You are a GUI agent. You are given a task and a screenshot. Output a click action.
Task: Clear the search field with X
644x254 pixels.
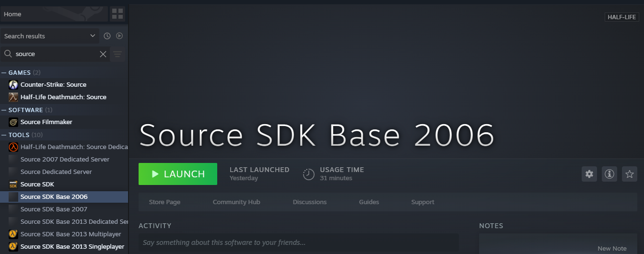(x=103, y=54)
